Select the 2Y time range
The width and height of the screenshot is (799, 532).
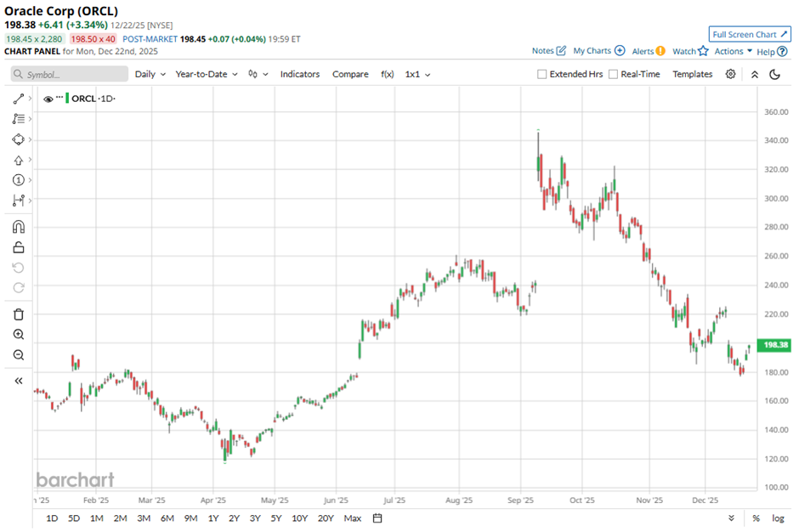click(234, 518)
